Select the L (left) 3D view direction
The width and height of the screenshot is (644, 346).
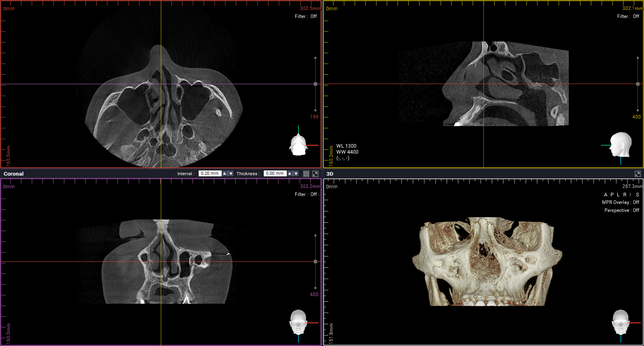pos(618,195)
